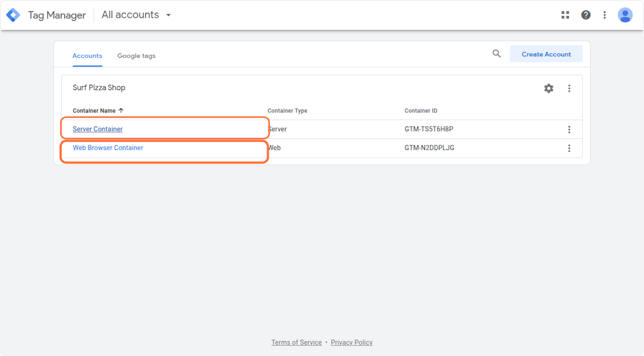Open Server Container row overflow menu
Image resolution: width=644 pixels, height=356 pixels.
point(569,129)
